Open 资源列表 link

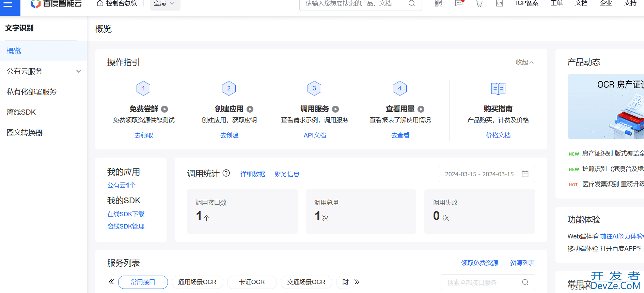point(522,263)
